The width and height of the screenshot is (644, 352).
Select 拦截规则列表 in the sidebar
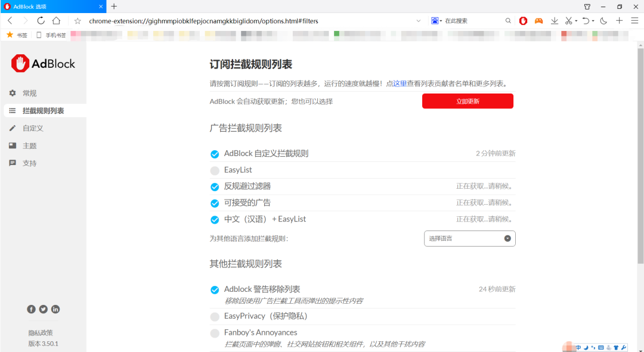point(44,111)
